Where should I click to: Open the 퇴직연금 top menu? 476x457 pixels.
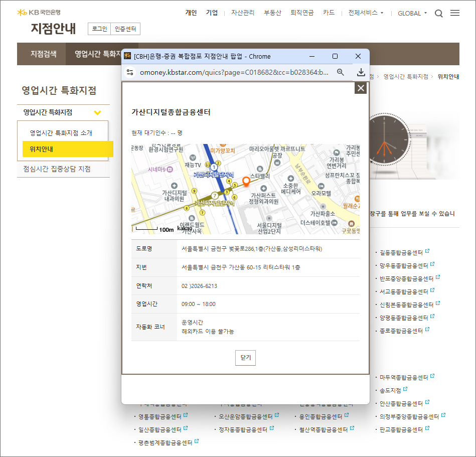point(302,13)
